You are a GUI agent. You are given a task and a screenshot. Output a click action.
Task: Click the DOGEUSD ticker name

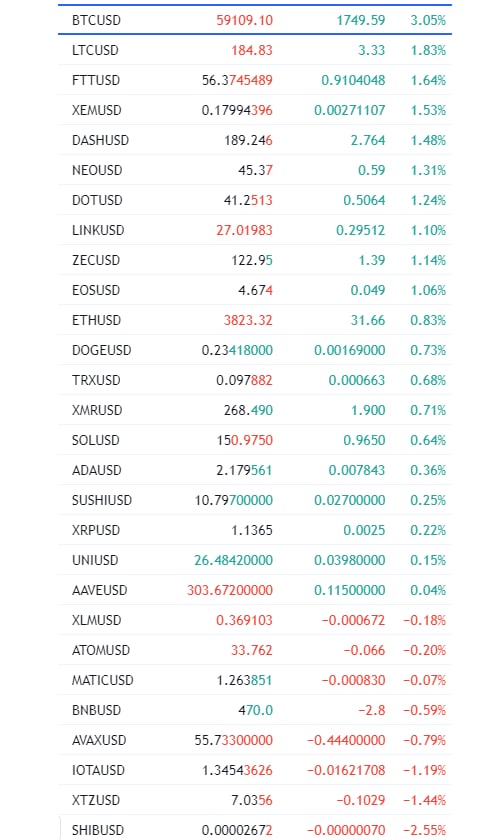tap(101, 350)
